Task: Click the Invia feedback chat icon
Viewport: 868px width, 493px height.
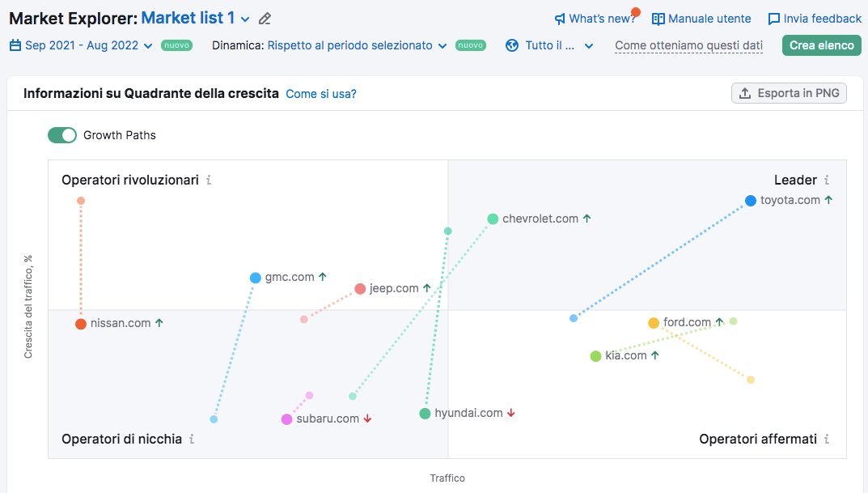Action: (x=774, y=19)
